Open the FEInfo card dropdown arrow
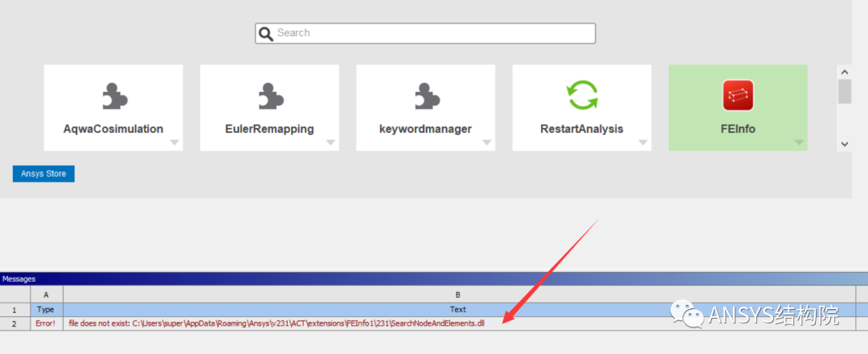The image size is (868, 354). pos(799,142)
